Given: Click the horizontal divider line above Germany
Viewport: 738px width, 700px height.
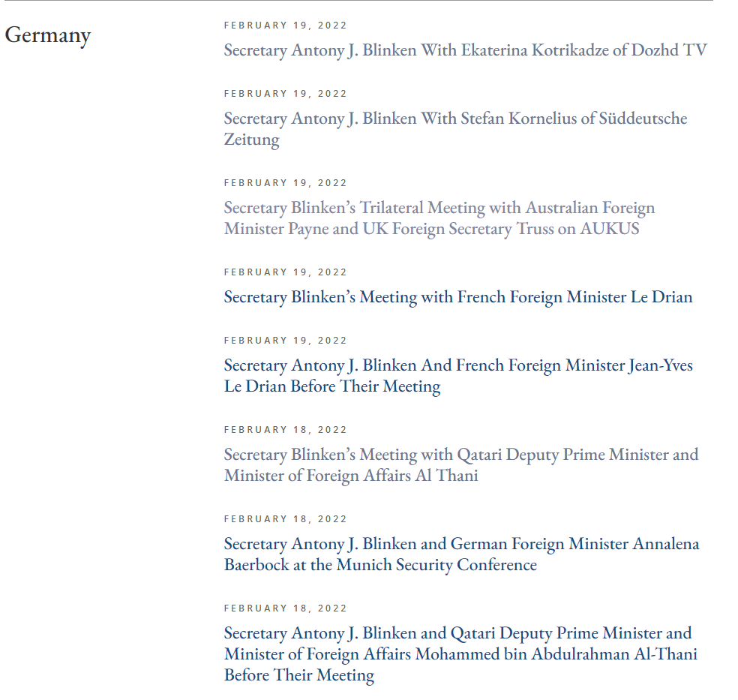Looking at the screenshot, I should tap(356, 1).
